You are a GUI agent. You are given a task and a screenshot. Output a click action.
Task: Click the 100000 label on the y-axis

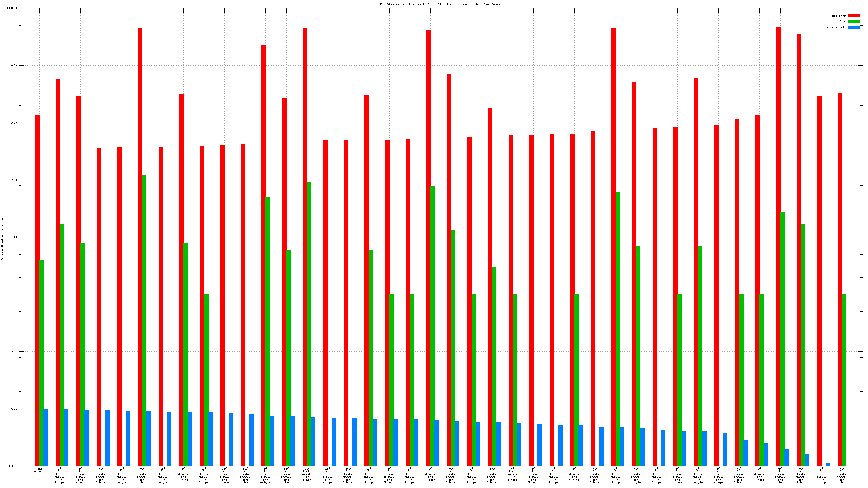12,8
